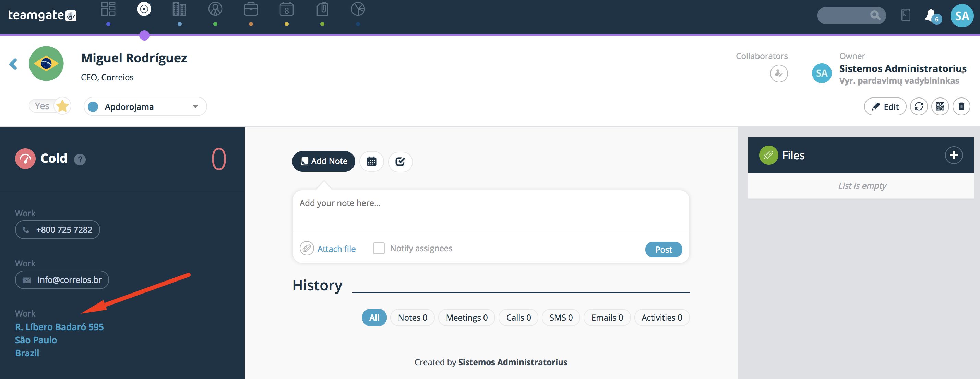Click the Brazil address line
The image size is (980, 379).
click(27, 353)
